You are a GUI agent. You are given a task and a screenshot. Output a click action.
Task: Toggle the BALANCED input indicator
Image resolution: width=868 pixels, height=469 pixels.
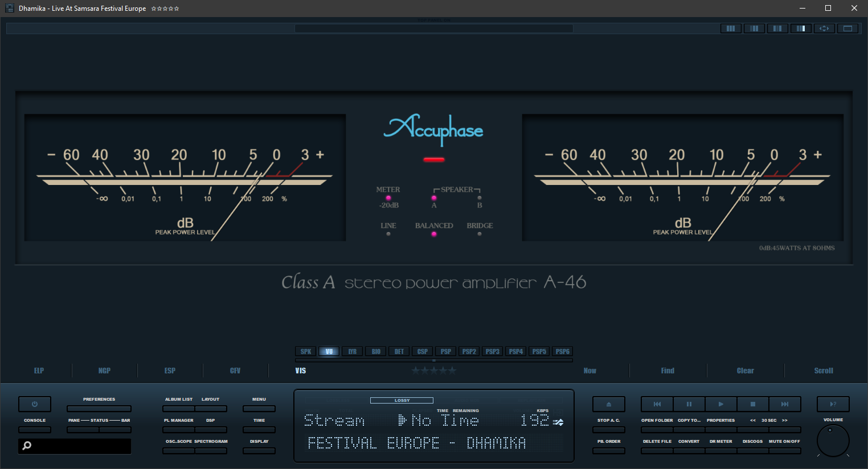434,234
